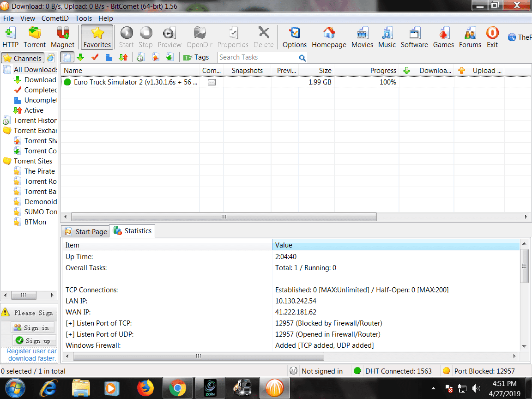Show hidden system tray icons
The height and width of the screenshot is (399, 532).
433,388
